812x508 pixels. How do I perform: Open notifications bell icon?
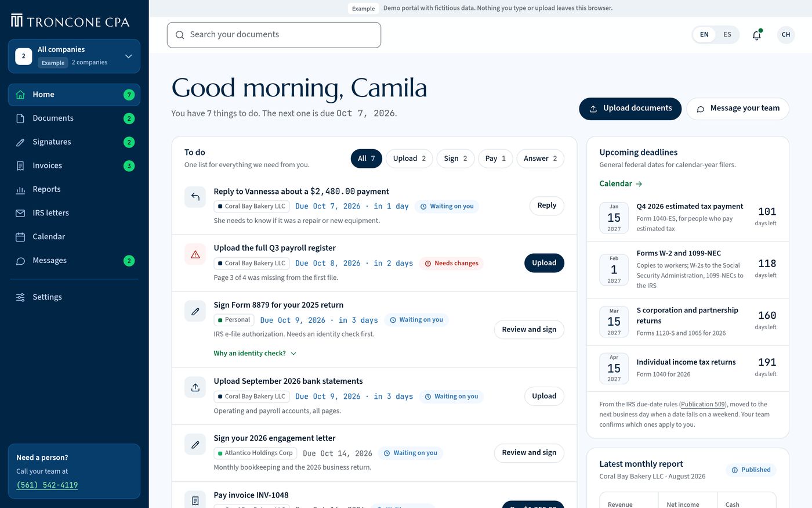point(757,35)
